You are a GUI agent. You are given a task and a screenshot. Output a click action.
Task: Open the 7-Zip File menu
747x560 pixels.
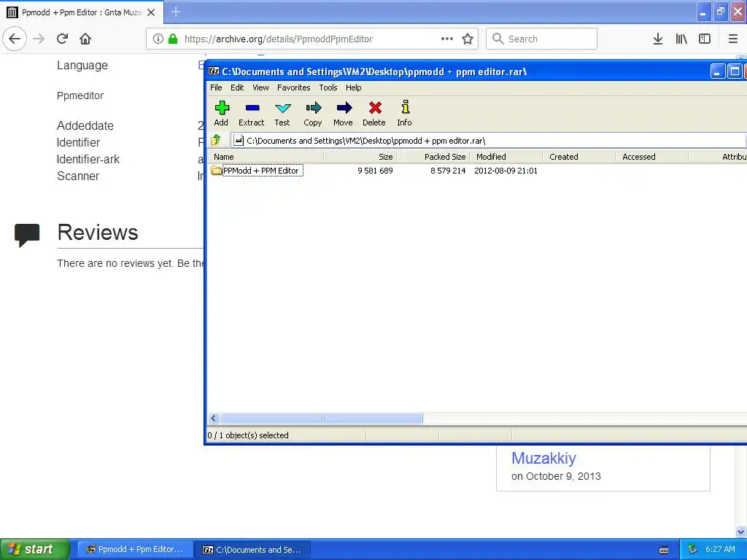coord(216,87)
